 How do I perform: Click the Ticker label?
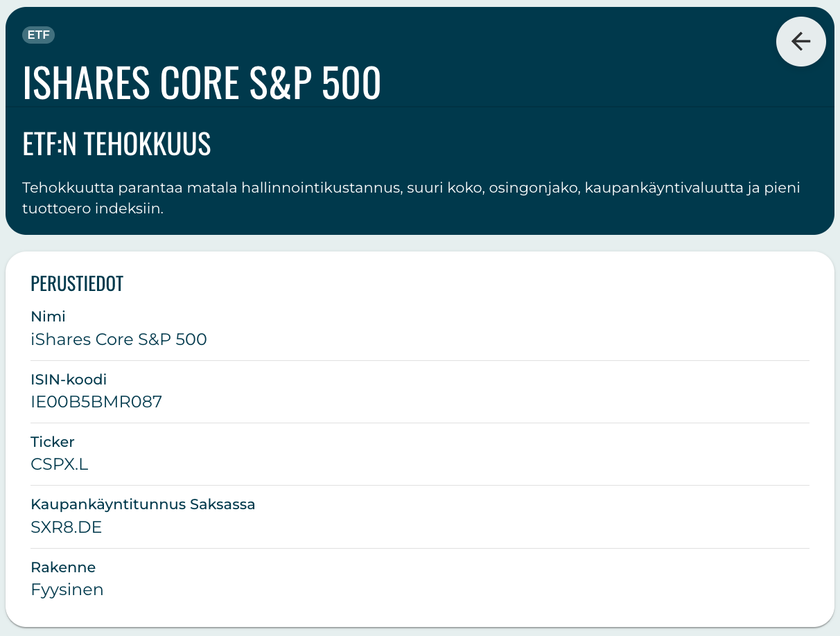click(x=53, y=442)
